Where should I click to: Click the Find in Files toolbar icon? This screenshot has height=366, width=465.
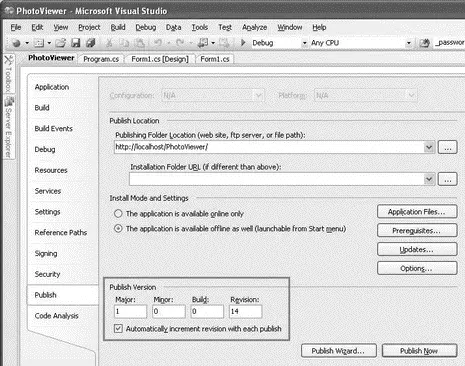coord(424,43)
